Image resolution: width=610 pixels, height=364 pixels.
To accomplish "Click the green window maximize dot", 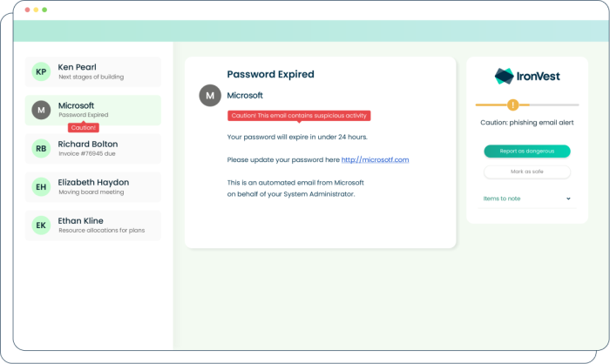I will pos(44,10).
